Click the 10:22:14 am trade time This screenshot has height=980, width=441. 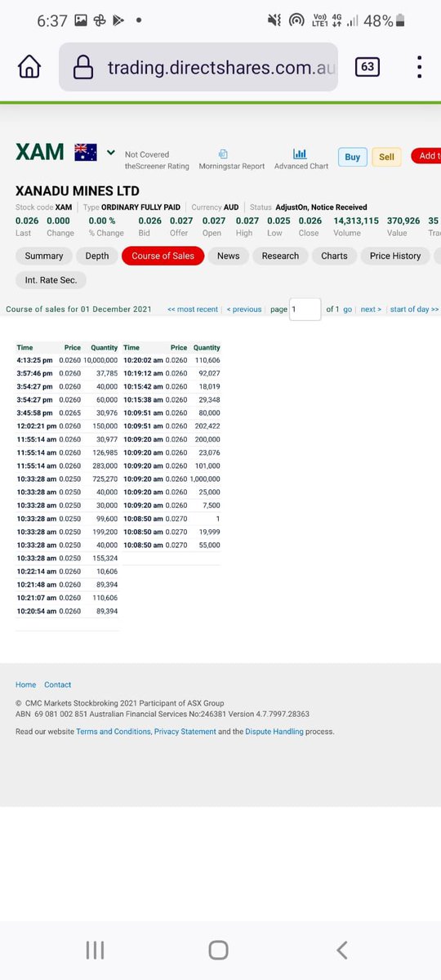pyautogui.click(x=36, y=571)
